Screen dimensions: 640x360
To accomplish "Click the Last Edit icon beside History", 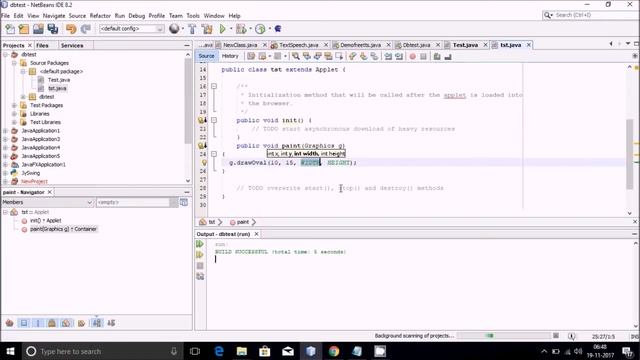I will tap(251, 56).
